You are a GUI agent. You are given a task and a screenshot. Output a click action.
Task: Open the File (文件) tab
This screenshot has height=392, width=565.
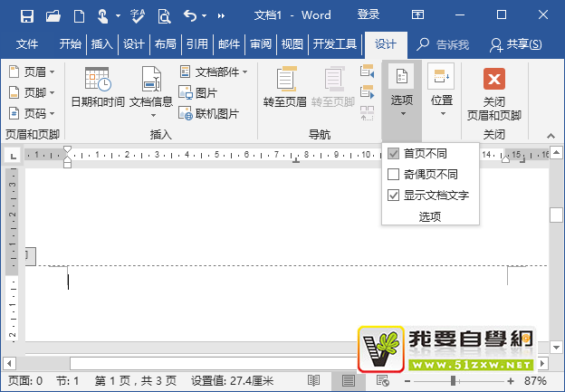click(x=27, y=44)
